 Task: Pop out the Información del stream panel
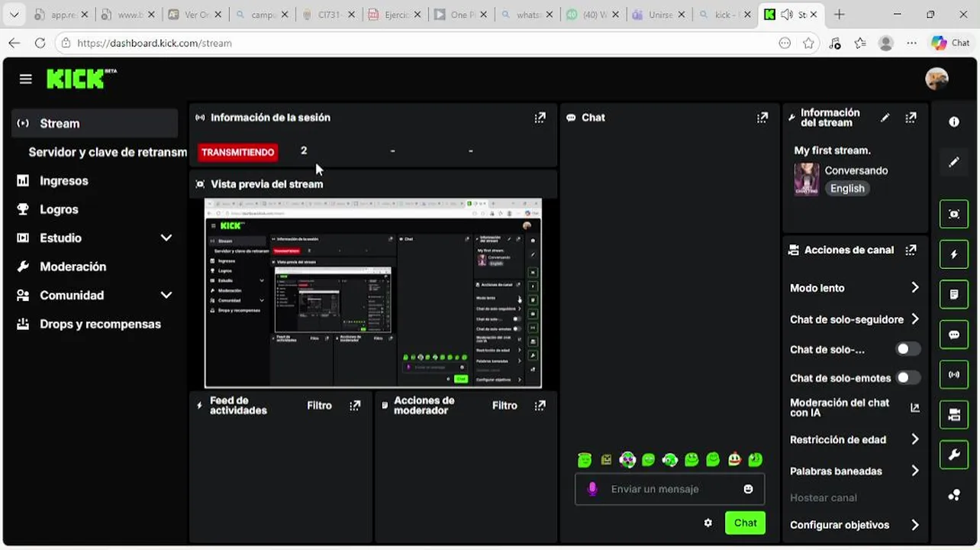[911, 118]
